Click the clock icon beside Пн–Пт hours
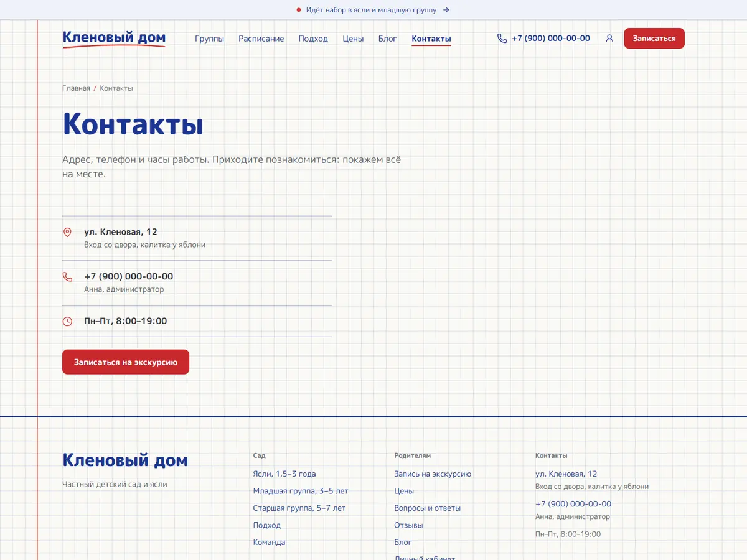747x560 pixels. coord(68,322)
